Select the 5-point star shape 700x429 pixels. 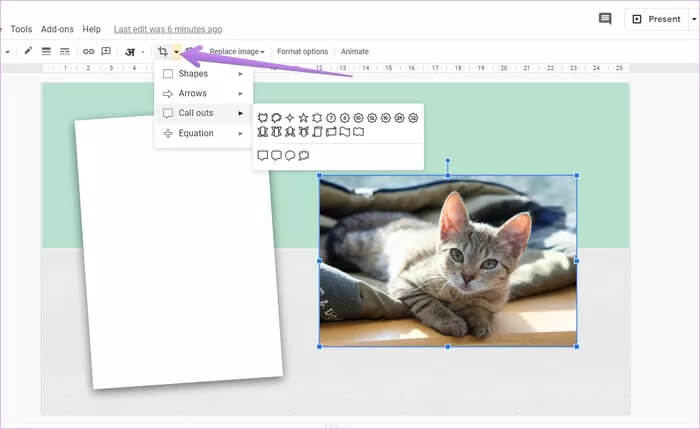[303, 118]
